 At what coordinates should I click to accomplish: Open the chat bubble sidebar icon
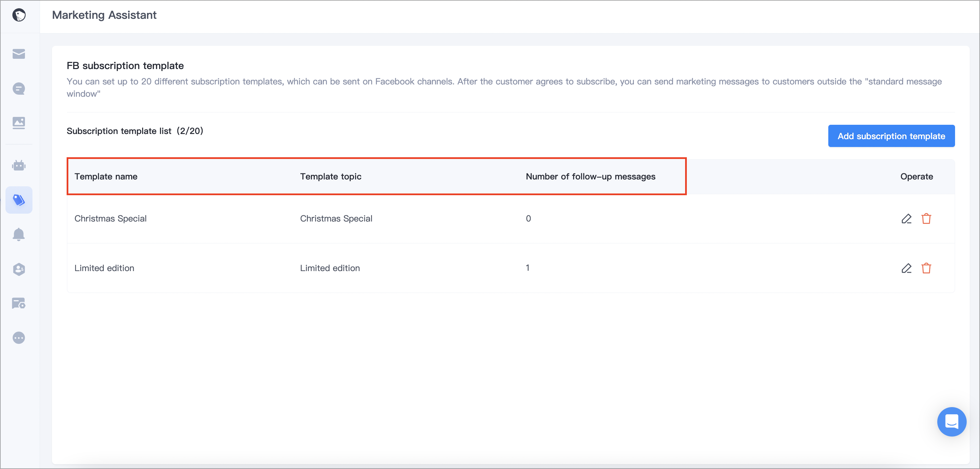pyautogui.click(x=19, y=89)
